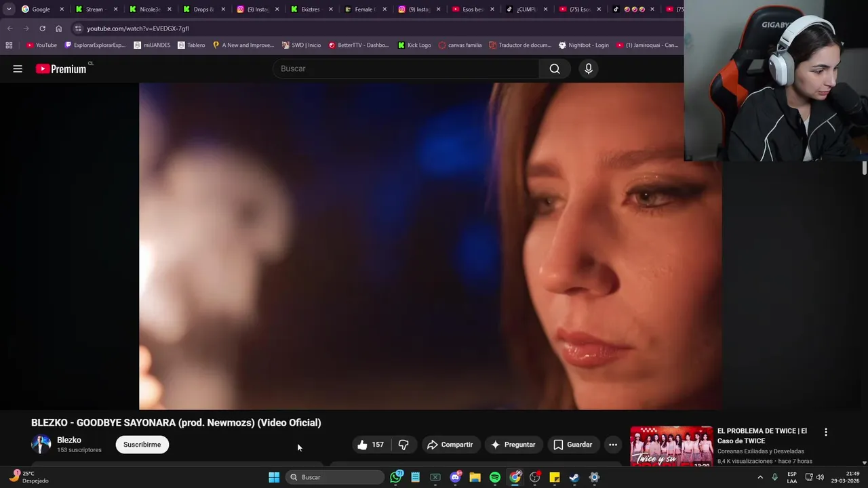The height and width of the screenshot is (488, 868).
Task: Switch to the Stream tab
Action: (94, 9)
